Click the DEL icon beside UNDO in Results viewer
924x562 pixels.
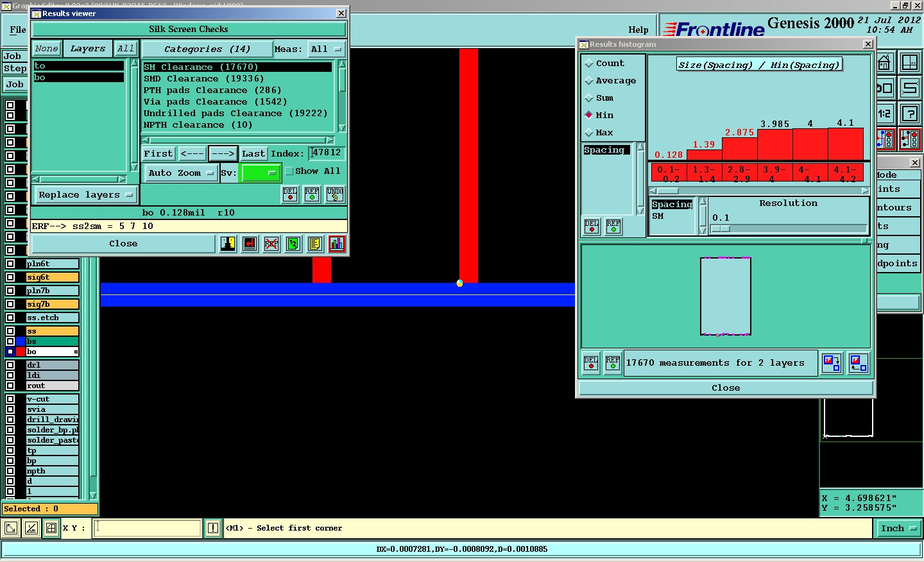(290, 194)
